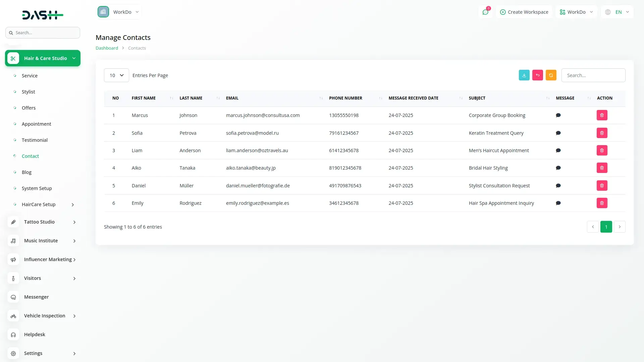644x362 pixels.
Task: Click the contacts table search field
Action: click(593, 75)
